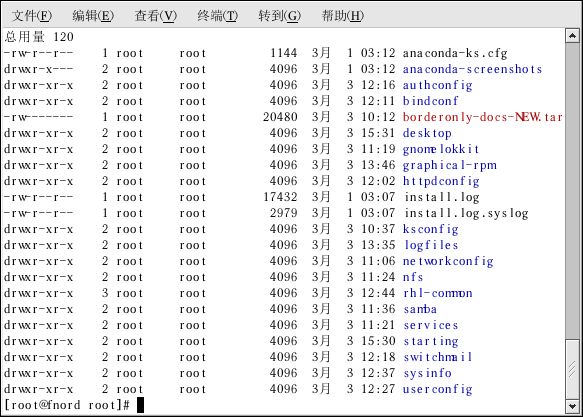
Task: Click the red borderonly-docs-NEW.tar filename
Action: pyautogui.click(x=482, y=117)
